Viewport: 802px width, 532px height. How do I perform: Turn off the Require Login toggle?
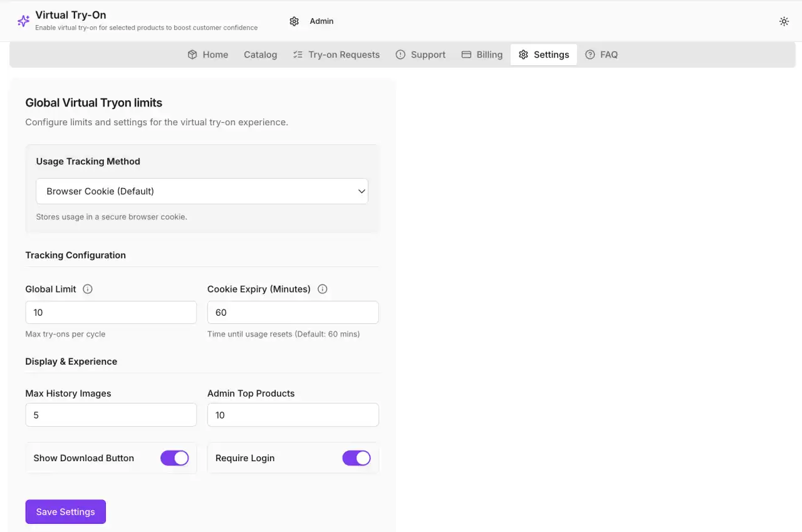(x=357, y=458)
